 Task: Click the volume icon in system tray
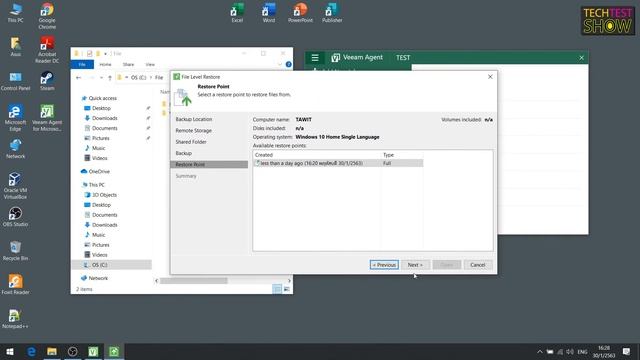click(570, 351)
